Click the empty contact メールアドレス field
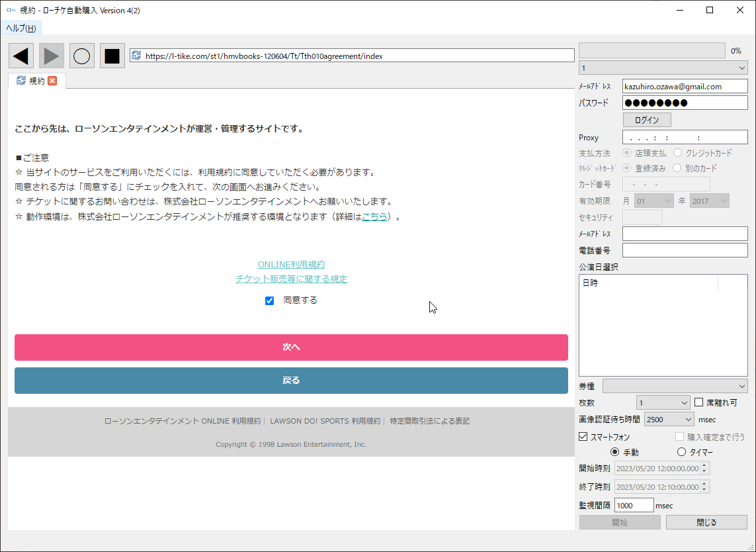 pos(685,234)
